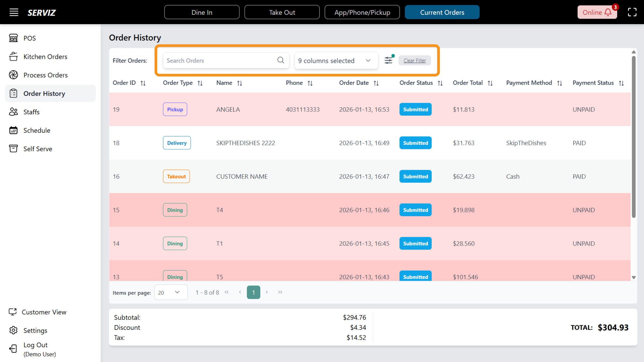
Task: Open the filter settings sliders icon
Action: (388, 60)
